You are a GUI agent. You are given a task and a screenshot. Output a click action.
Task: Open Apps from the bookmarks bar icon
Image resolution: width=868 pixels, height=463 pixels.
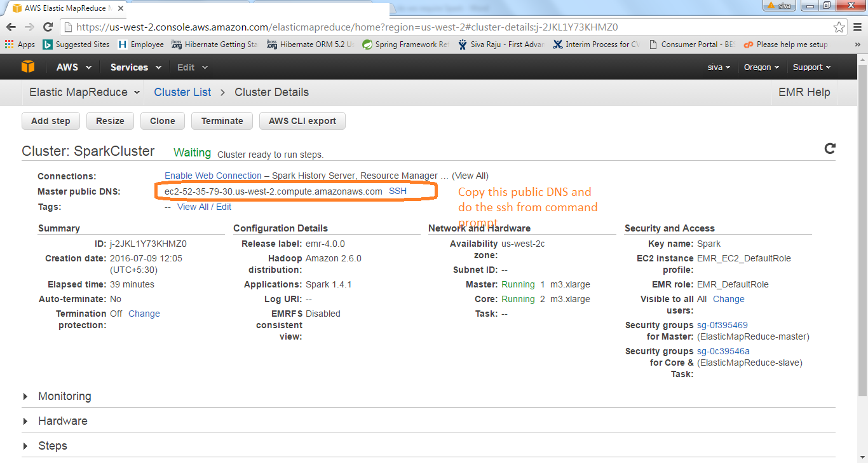pyautogui.click(x=10, y=45)
